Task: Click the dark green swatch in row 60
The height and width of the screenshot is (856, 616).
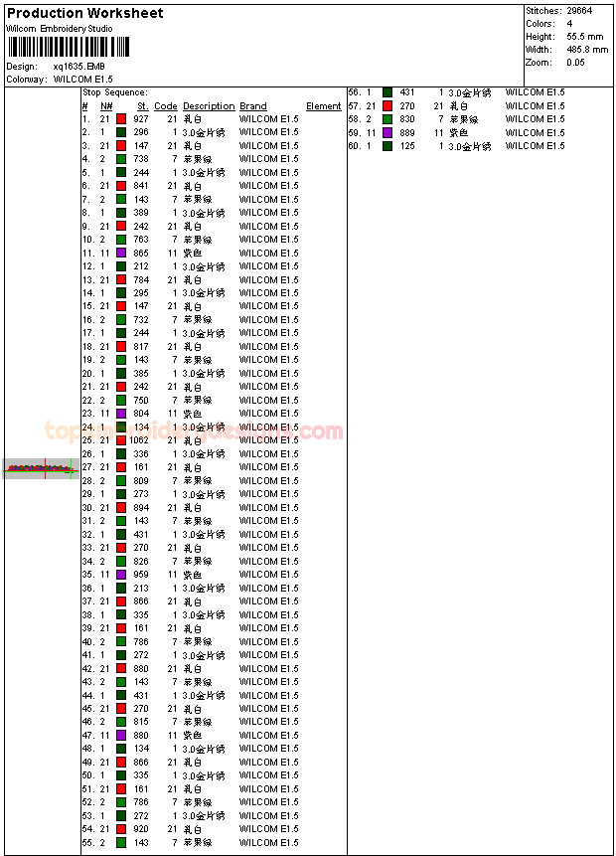Action: (387, 146)
